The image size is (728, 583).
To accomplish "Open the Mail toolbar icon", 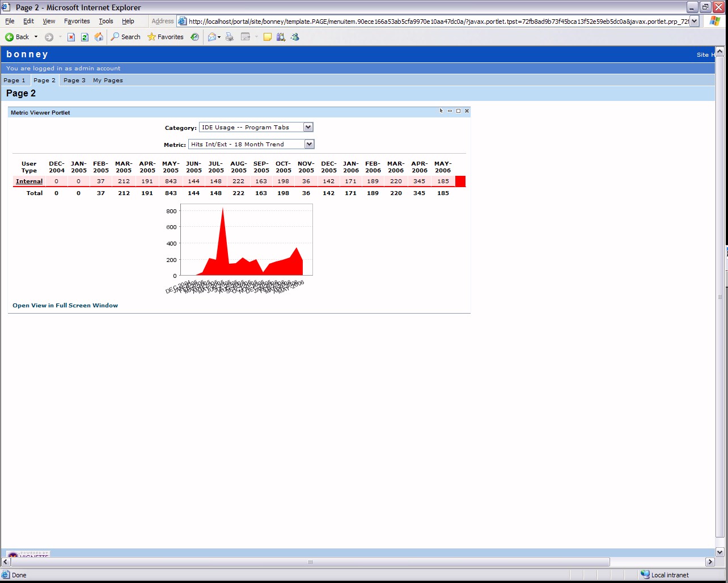I will tap(212, 37).
